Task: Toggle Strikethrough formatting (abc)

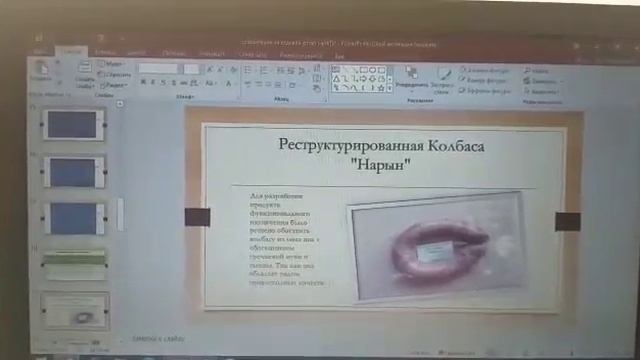Action: point(184,83)
